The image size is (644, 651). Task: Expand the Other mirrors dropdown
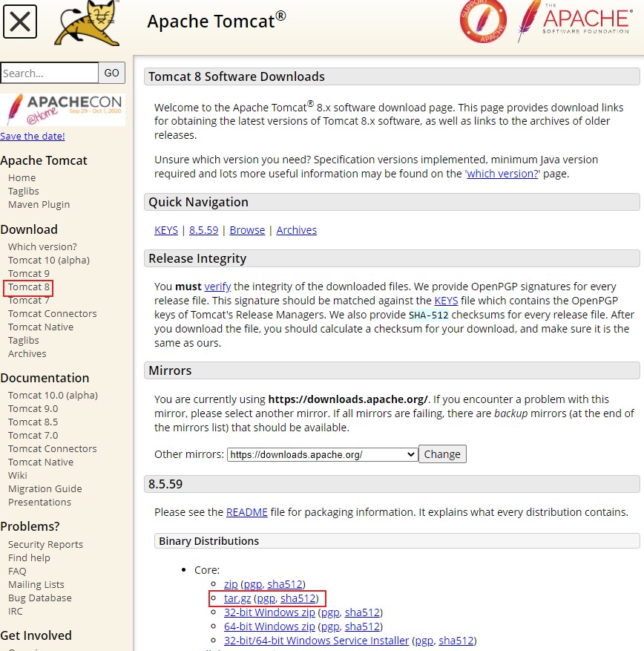coord(323,454)
